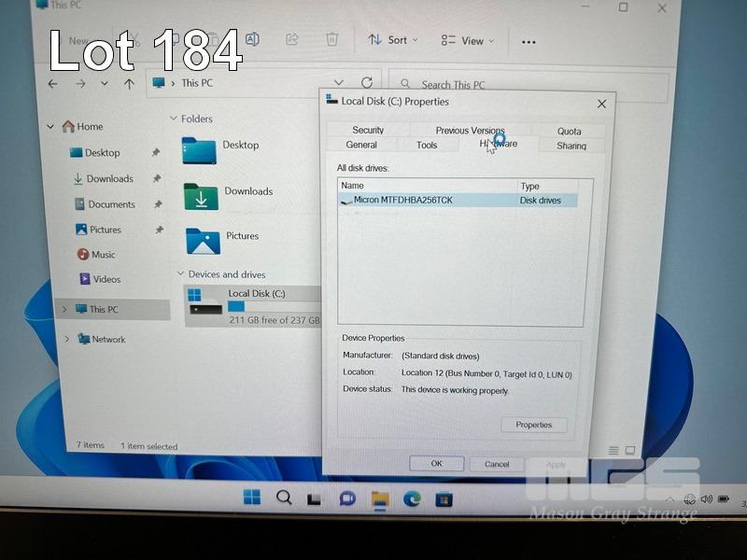Click the Windows Start button
Viewport: 747px width, 560px height.
pos(252,497)
